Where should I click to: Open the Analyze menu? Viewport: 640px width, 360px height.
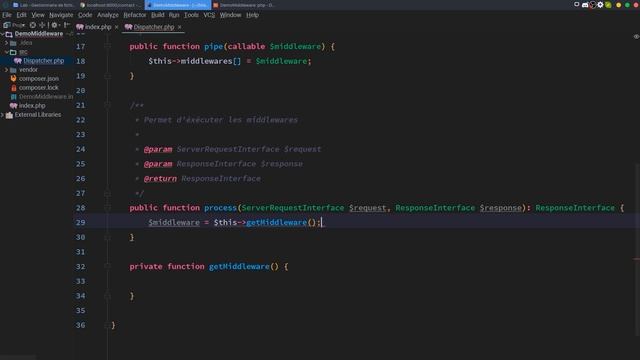(108, 15)
